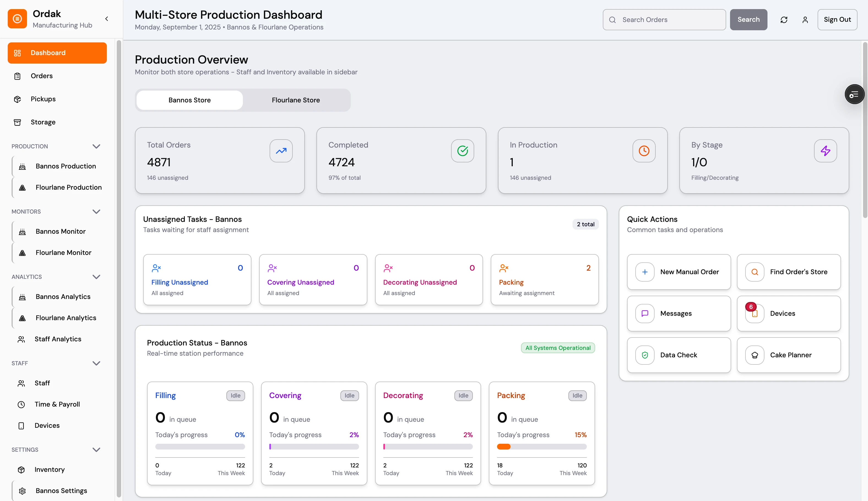Collapse the ANALYTICS section chevron
This screenshot has width=868, height=501.
pyautogui.click(x=96, y=277)
